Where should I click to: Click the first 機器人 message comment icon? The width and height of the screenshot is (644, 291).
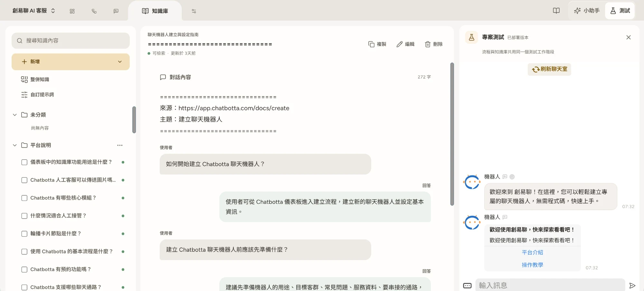(x=505, y=177)
